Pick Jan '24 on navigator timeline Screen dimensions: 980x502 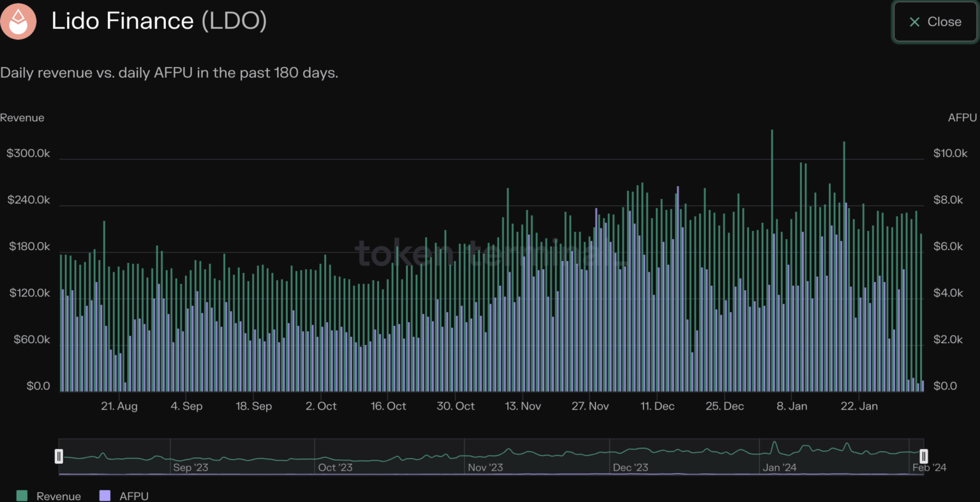[x=780, y=468]
